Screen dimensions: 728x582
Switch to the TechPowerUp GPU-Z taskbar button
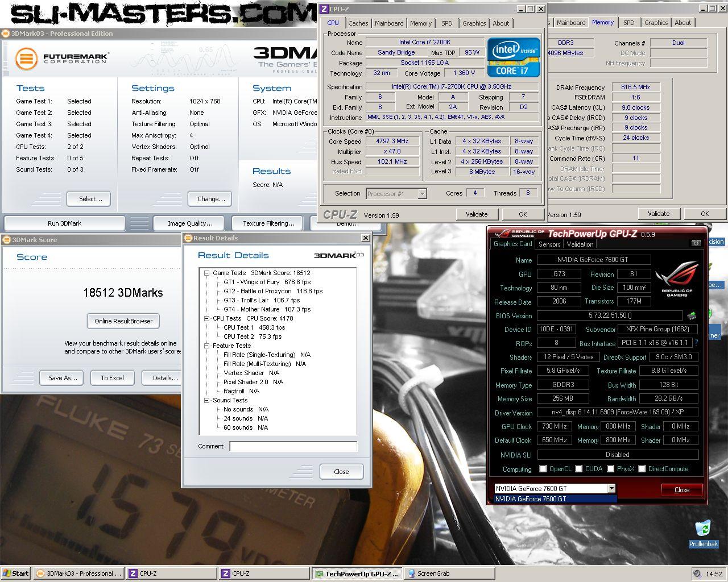[x=357, y=573]
